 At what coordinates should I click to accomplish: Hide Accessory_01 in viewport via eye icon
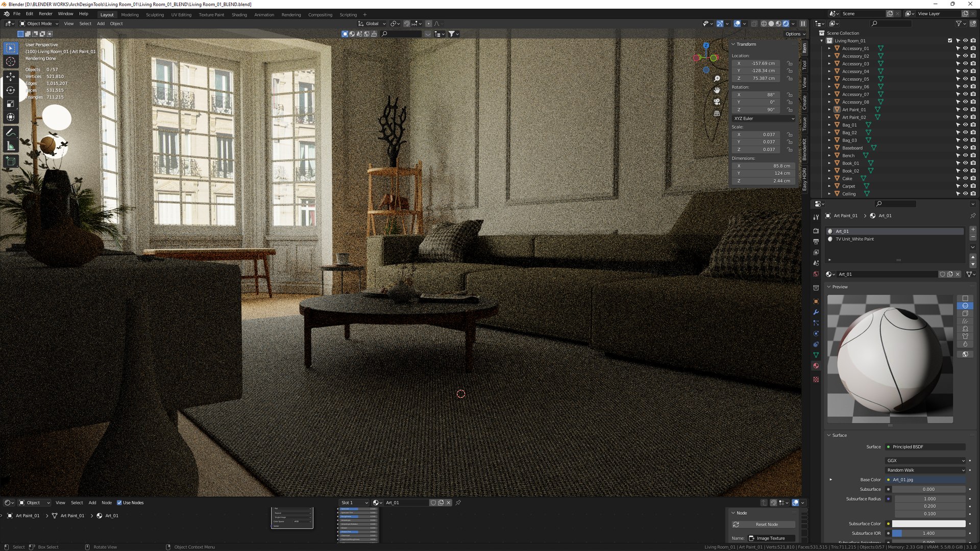(x=965, y=48)
